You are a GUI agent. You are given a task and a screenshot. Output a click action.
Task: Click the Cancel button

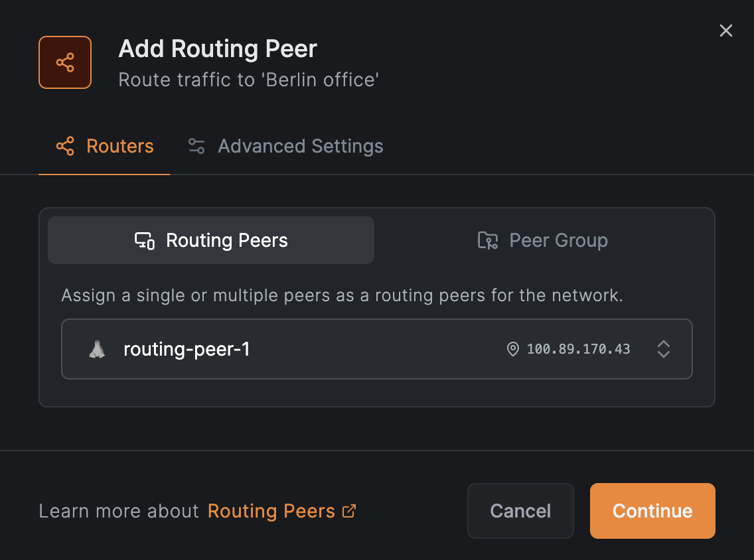click(520, 511)
